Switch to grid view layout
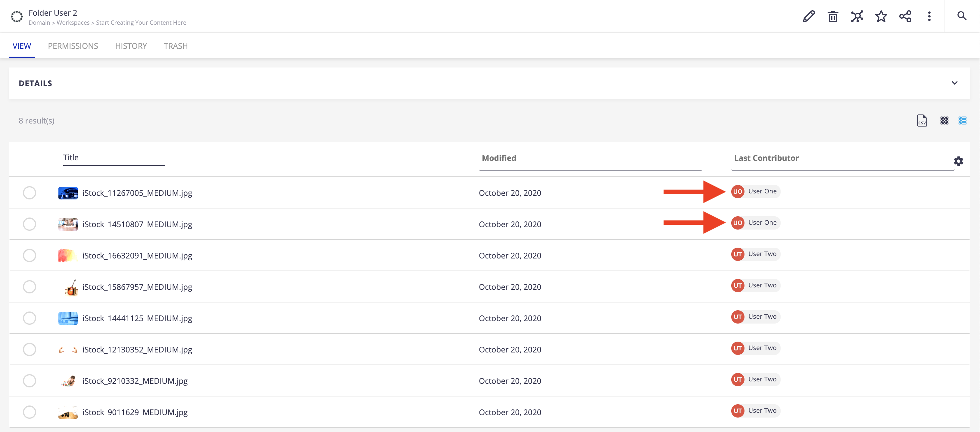980x432 pixels. click(944, 119)
